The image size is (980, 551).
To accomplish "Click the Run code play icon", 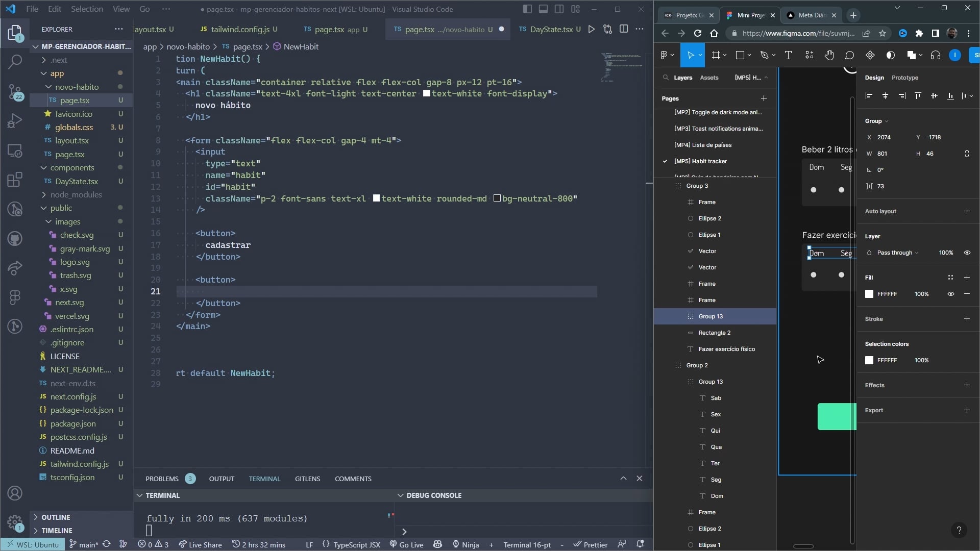I will point(591,29).
